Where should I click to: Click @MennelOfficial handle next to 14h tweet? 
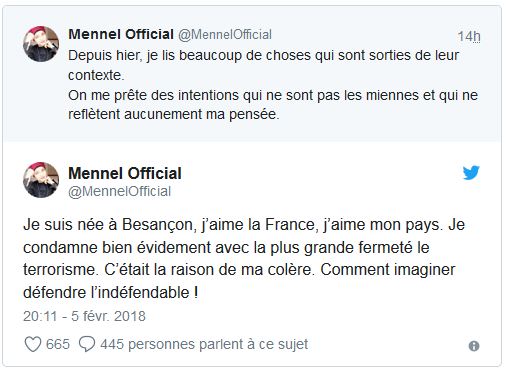coord(225,35)
